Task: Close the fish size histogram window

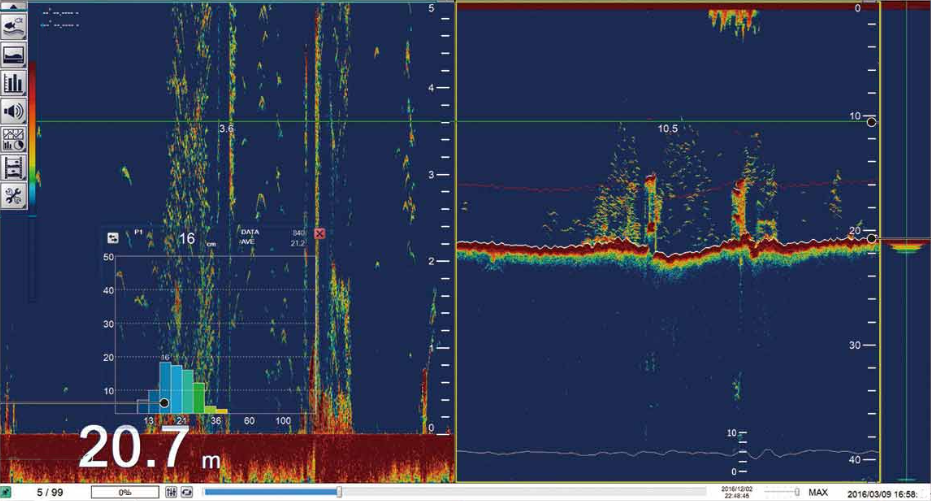Action: point(320,234)
